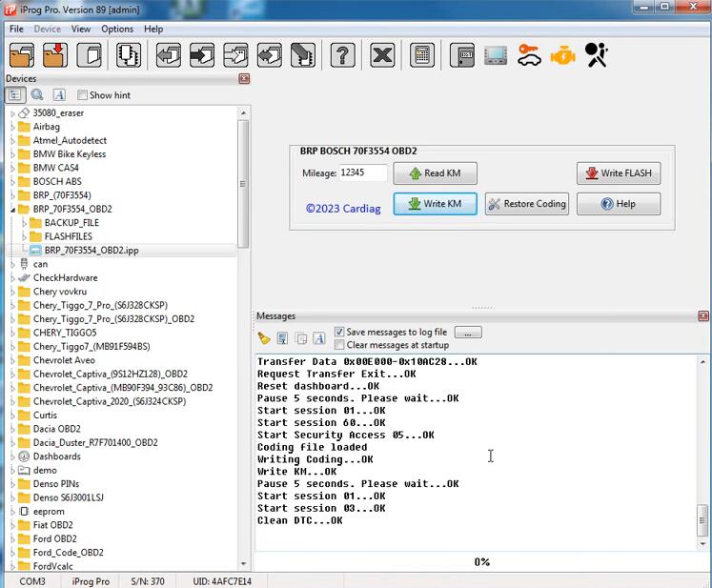
Task: Click the airbag person toolbar icon
Action: tap(597, 55)
